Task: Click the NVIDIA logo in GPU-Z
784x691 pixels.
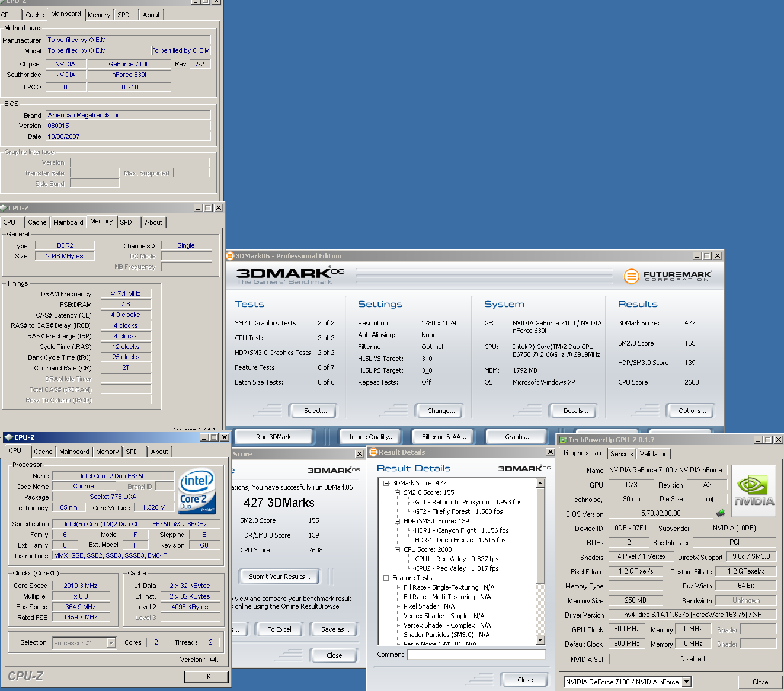Action: coord(754,491)
